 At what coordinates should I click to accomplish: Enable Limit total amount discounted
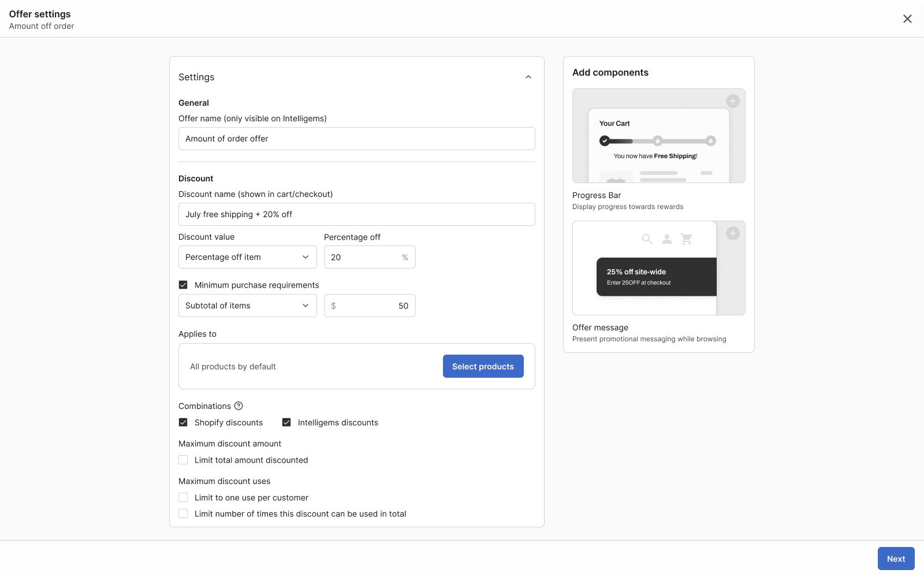click(x=183, y=460)
